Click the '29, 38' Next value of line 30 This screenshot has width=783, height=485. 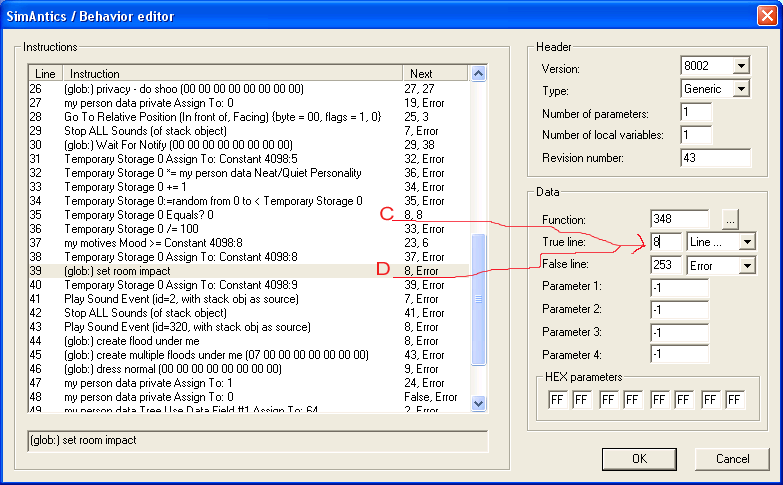pos(419,145)
